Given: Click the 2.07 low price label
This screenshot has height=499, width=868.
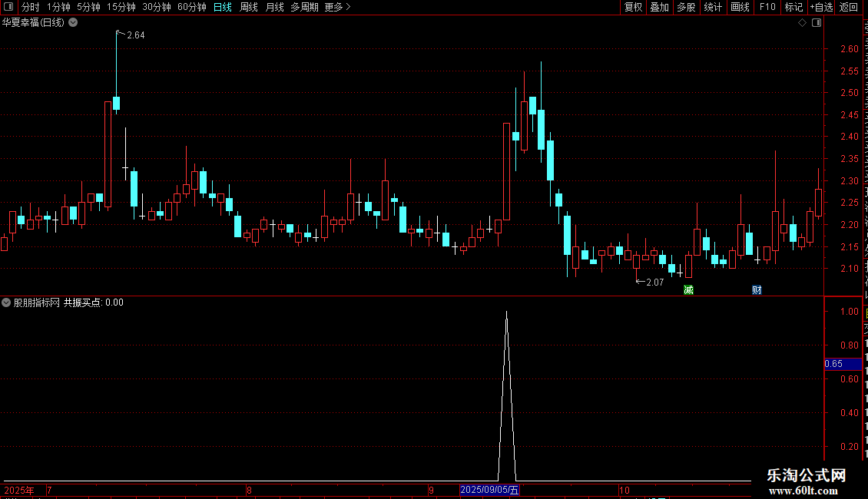Looking at the screenshot, I should [x=655, y=283].
